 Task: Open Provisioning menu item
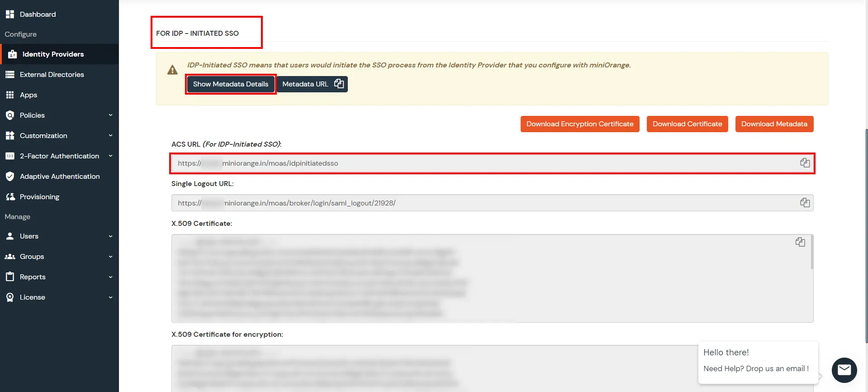point(59,197)
